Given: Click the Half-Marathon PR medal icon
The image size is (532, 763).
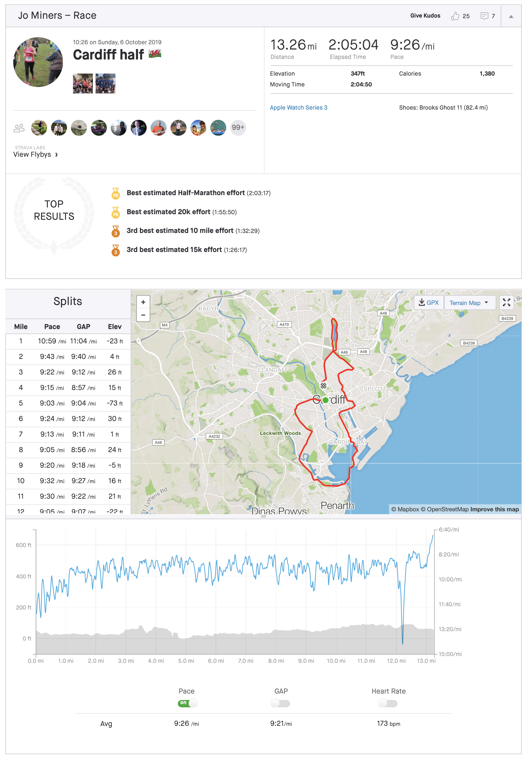Looking at the screenshot, I should [116, 193].
